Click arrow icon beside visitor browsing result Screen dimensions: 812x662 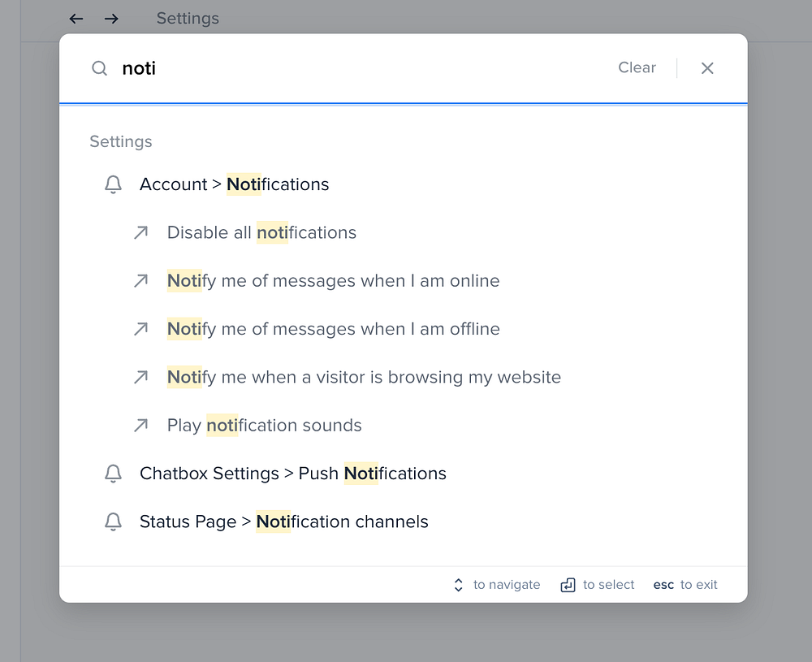point(141,377)
